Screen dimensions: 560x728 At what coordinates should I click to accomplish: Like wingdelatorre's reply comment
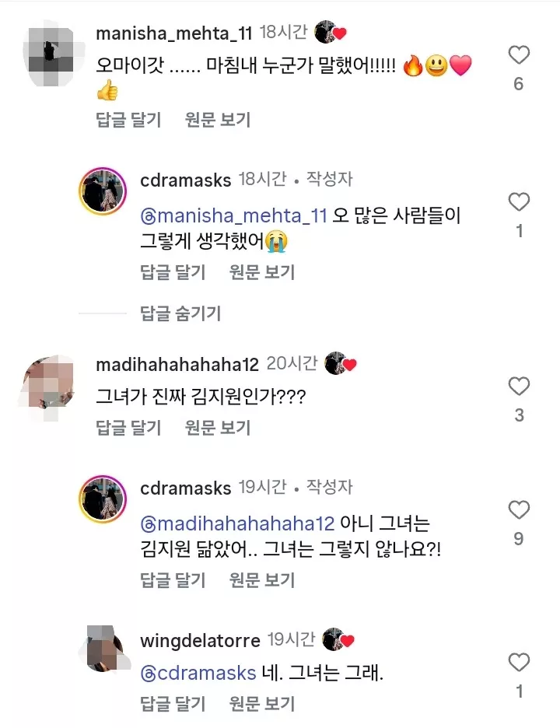[x=518, y=663]
